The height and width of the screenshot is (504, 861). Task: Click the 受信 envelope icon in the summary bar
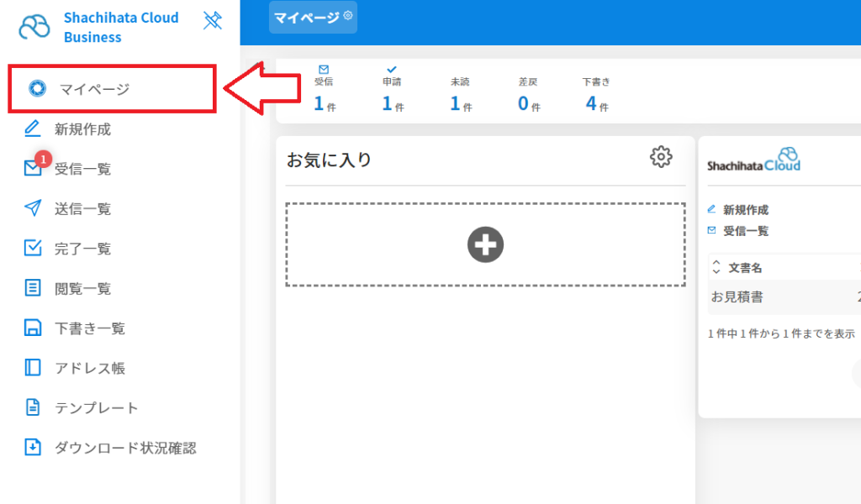[x=324, y=69]
